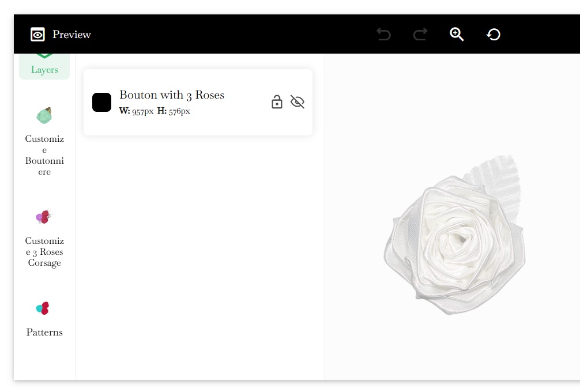580x392 pixels.
Task: Select the Bouton with 3 Roses layer
Action: (198, 102)
